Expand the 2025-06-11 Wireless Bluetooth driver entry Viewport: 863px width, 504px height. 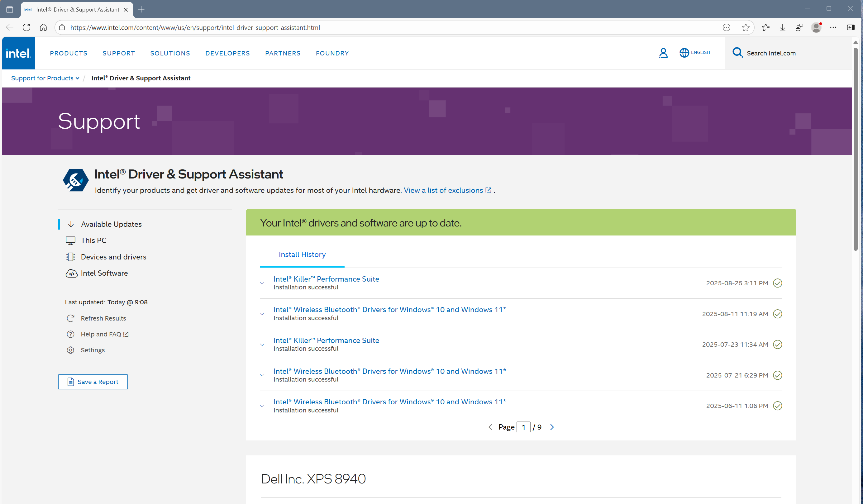pos(262,406)
